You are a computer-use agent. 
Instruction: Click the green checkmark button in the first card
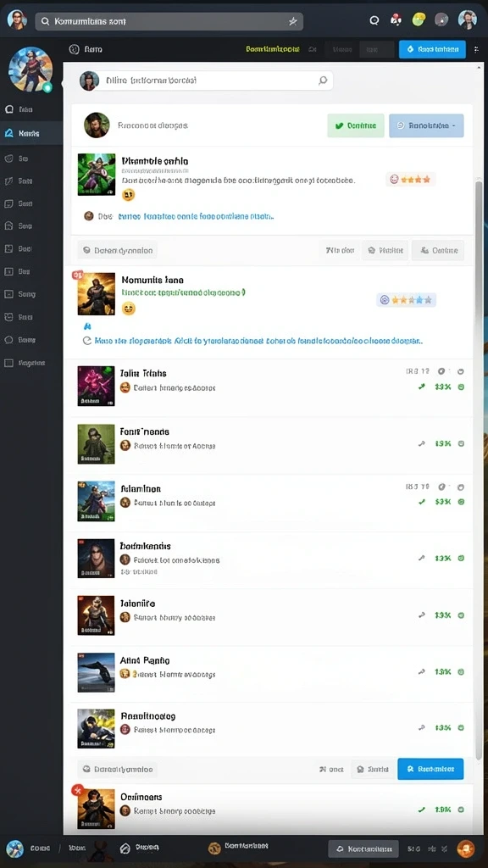pyautogui.click(x=356, y=125)
